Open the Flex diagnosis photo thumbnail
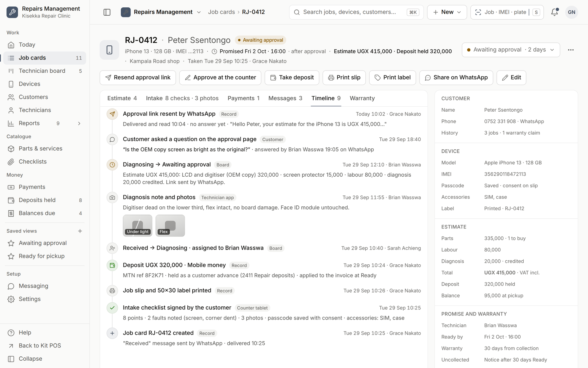588x368 pixels. 170,226
